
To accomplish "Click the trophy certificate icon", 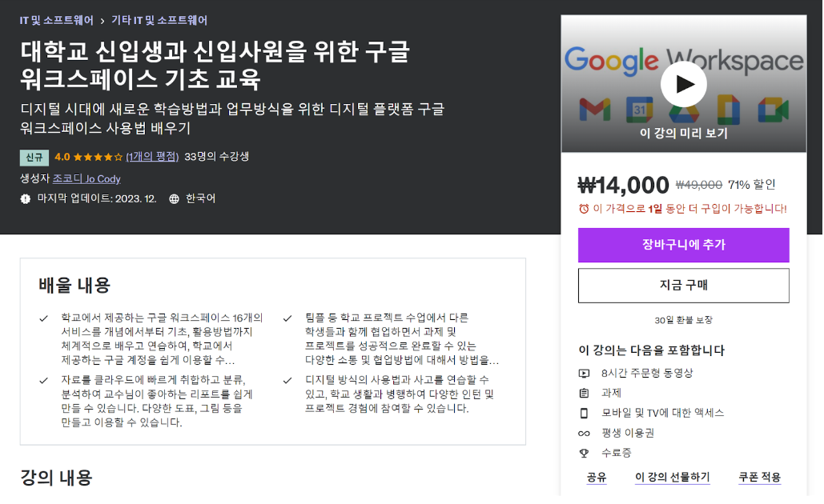I will (584, 453).
